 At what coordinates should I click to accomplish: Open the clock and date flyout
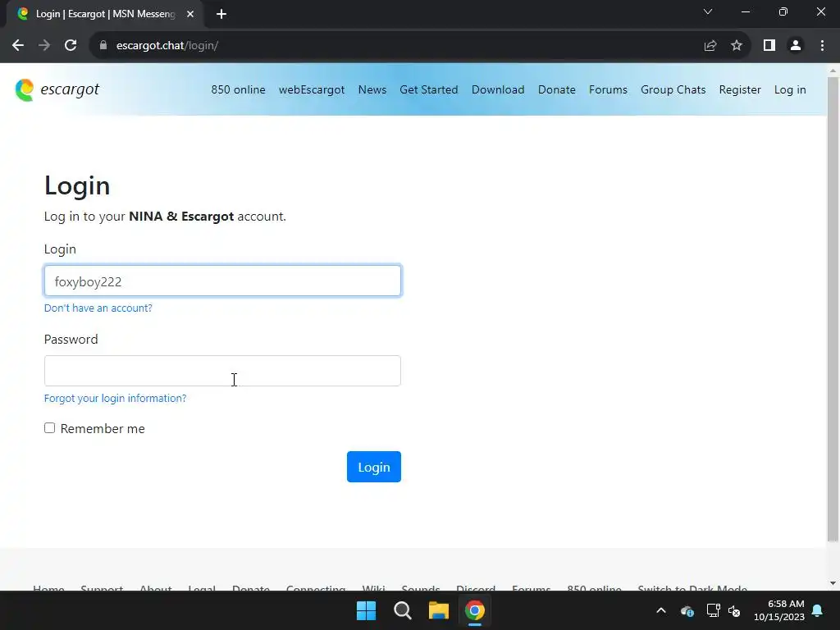point(779,610)
